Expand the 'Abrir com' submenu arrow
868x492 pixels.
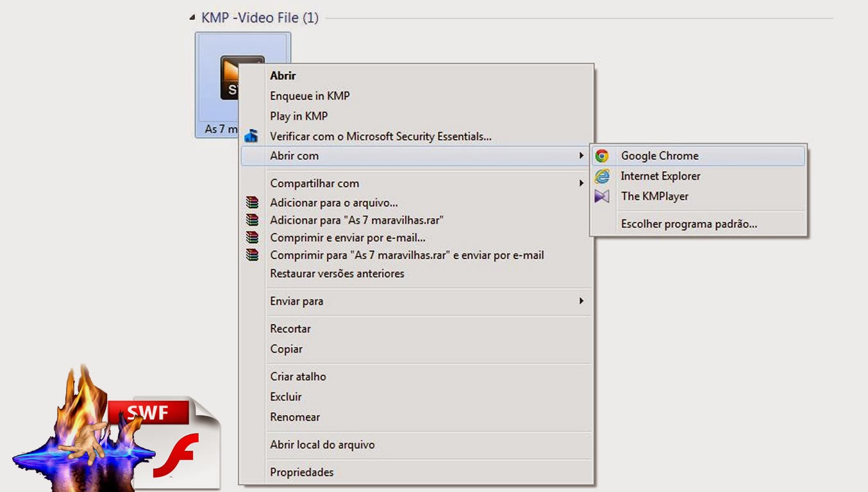pos(581,156)
